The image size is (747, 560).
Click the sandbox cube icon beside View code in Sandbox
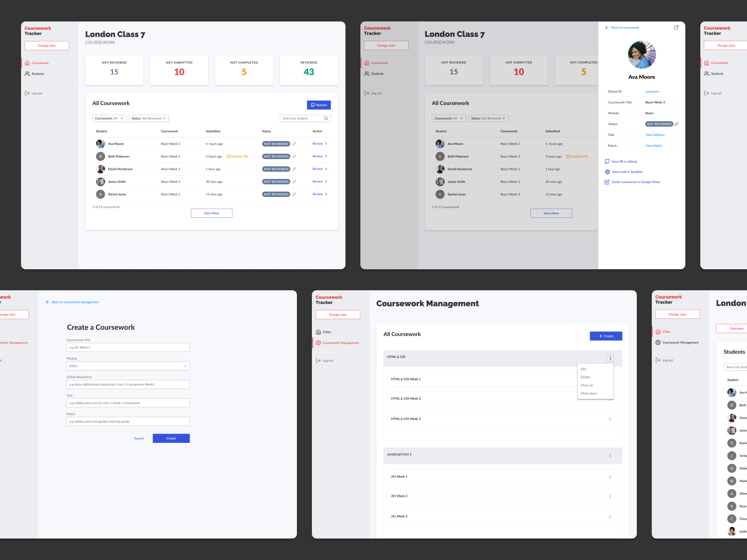(x=607, y=172)
